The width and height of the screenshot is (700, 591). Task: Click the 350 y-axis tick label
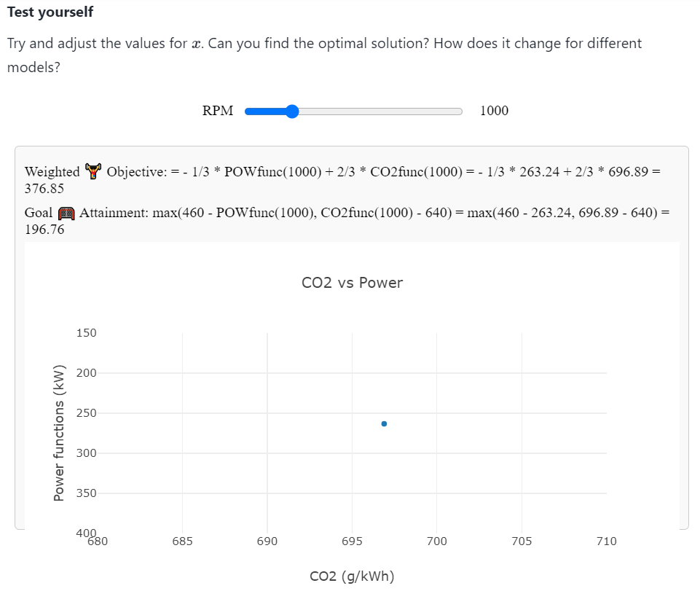(x=86, y=493)
